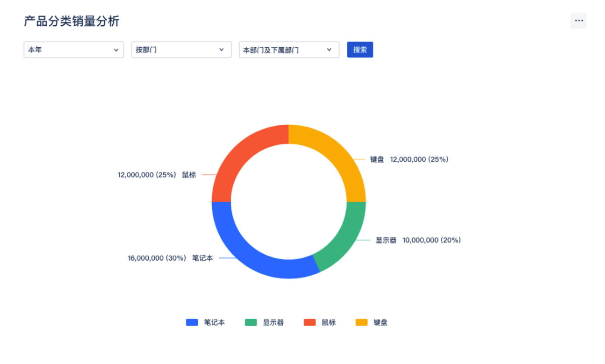Viewport: 605px width, 364px height.
Task: Click the 键盘 legend text
Action: pyautogui.click(x=380, y=322)
